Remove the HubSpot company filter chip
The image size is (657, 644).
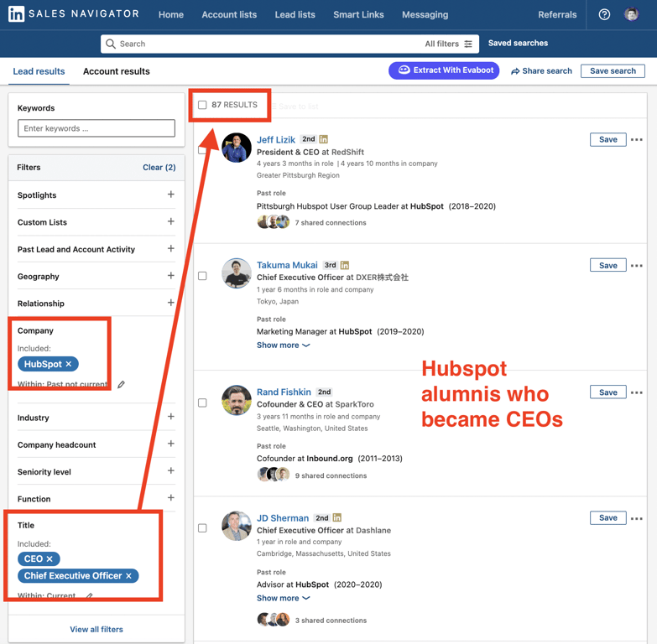tap(69, 364)
